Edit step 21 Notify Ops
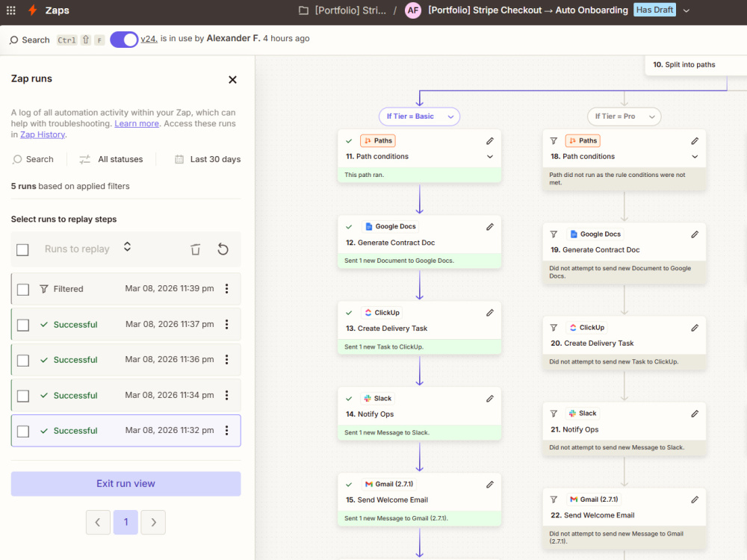This screenshot has height=560, width=747. (695, 414)
